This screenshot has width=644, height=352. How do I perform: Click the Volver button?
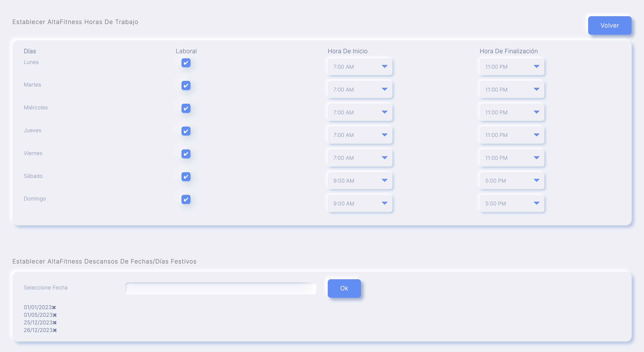point(610,25)
